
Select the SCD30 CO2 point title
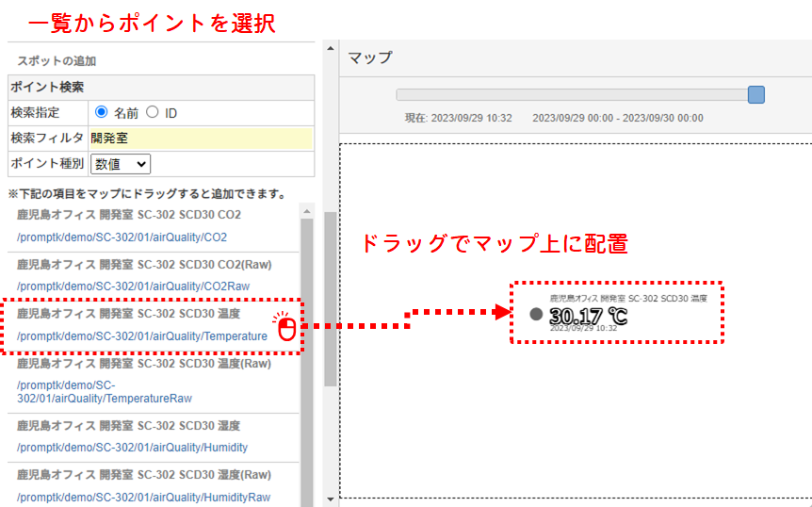click(129, 215)
